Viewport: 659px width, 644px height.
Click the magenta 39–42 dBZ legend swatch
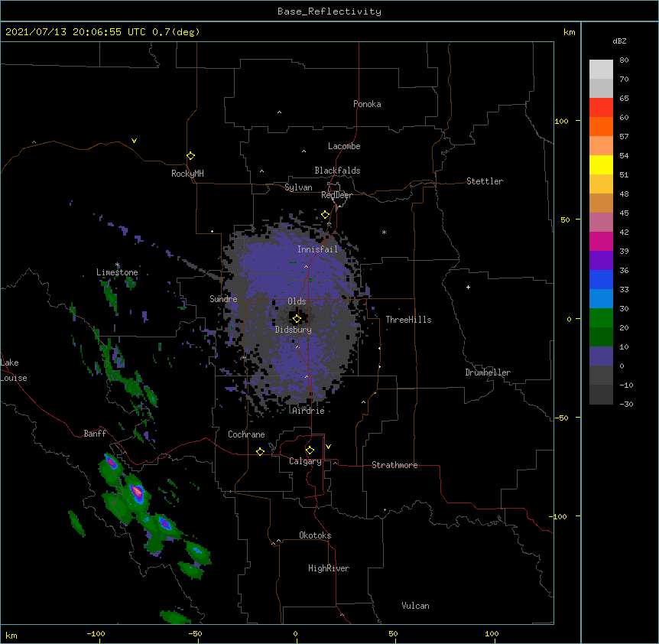point(601,241)
